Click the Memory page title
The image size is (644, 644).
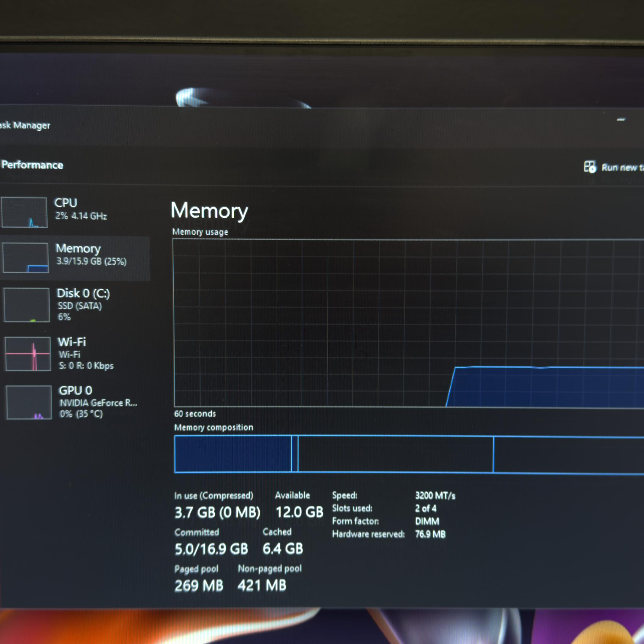pos(209,211)
